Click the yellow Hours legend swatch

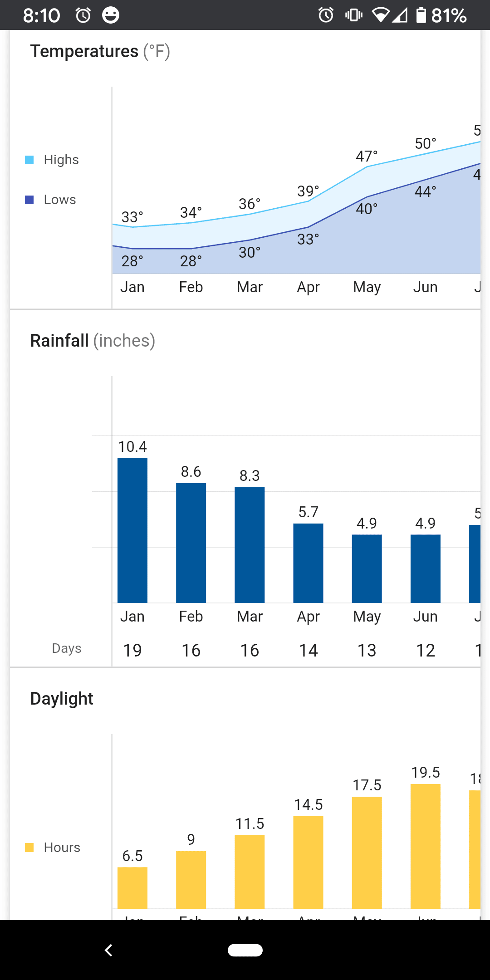(29, 848)
